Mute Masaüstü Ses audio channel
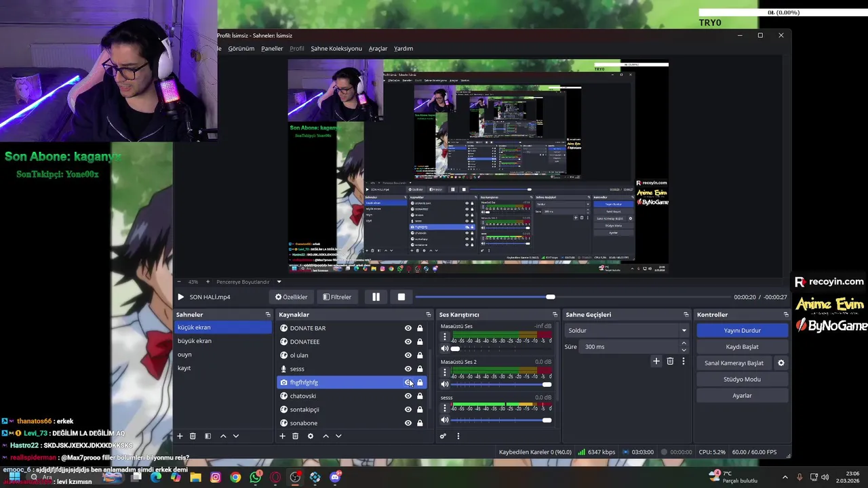Image resolution: width=868 pixels, height=488 pixels. click(445, 348)
